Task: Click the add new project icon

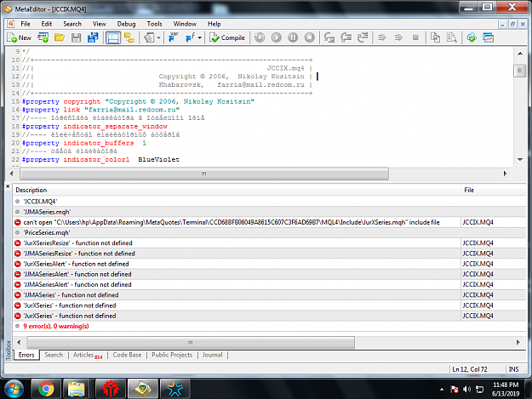Action: (43, 37)
